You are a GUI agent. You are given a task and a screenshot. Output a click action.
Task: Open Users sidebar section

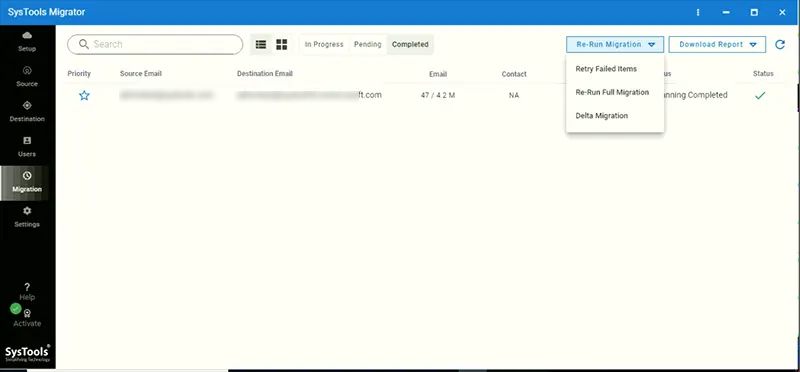pos(27,147)
